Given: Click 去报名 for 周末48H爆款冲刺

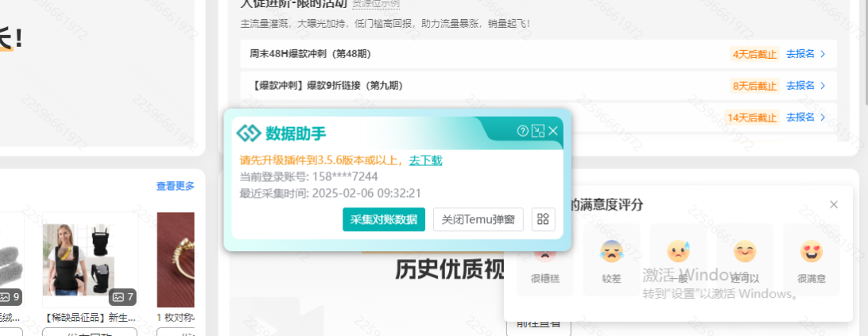Looking at the screenshot, I should point(800,54).
